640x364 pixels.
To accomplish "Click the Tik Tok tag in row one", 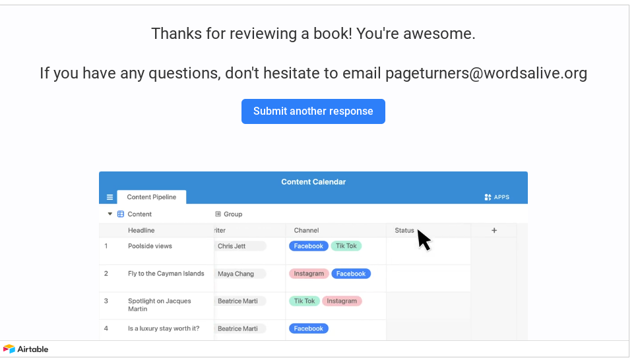I will pos(346,246).
